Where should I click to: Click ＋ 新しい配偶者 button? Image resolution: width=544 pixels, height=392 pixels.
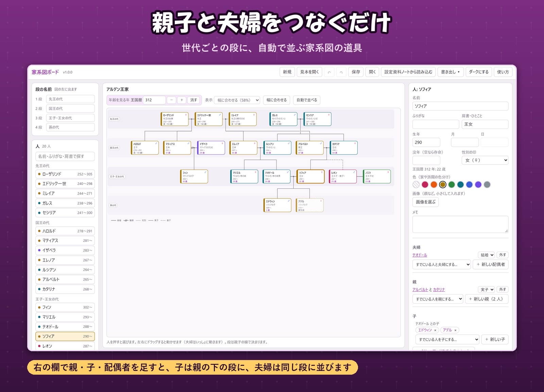pyautogui.click(x=491, y=265)
